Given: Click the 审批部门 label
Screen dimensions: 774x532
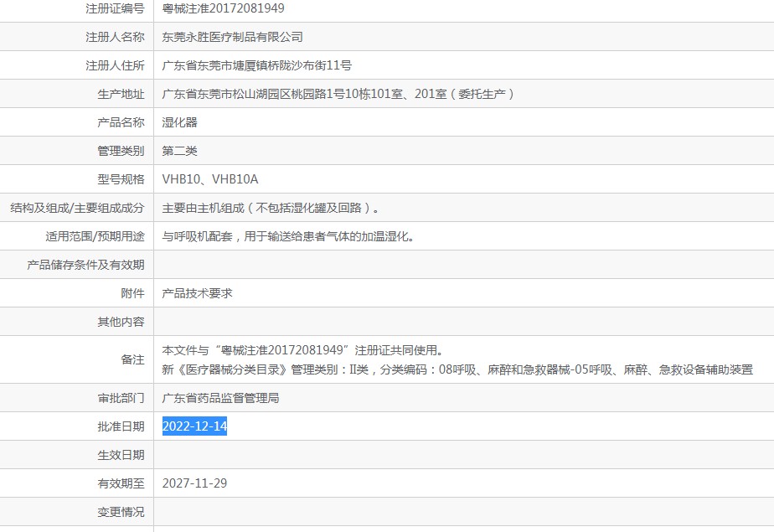Looking at the screenshot, I should (x=121, y=398).
